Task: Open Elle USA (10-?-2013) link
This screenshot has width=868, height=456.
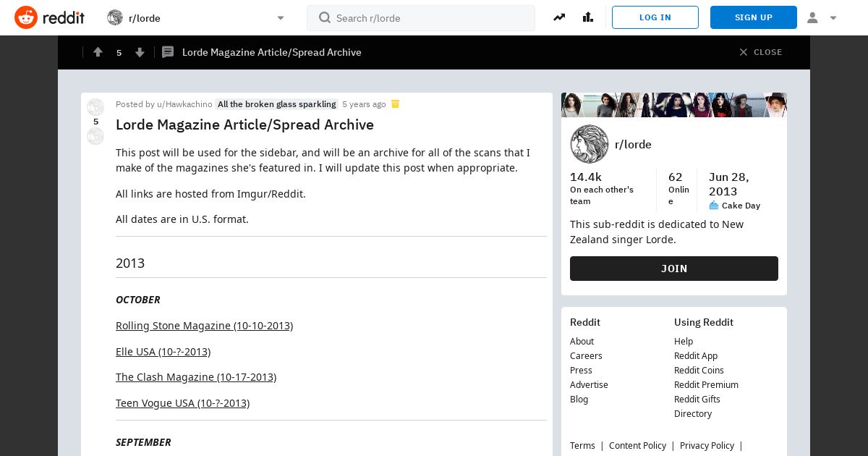Action: coord(163,352)
